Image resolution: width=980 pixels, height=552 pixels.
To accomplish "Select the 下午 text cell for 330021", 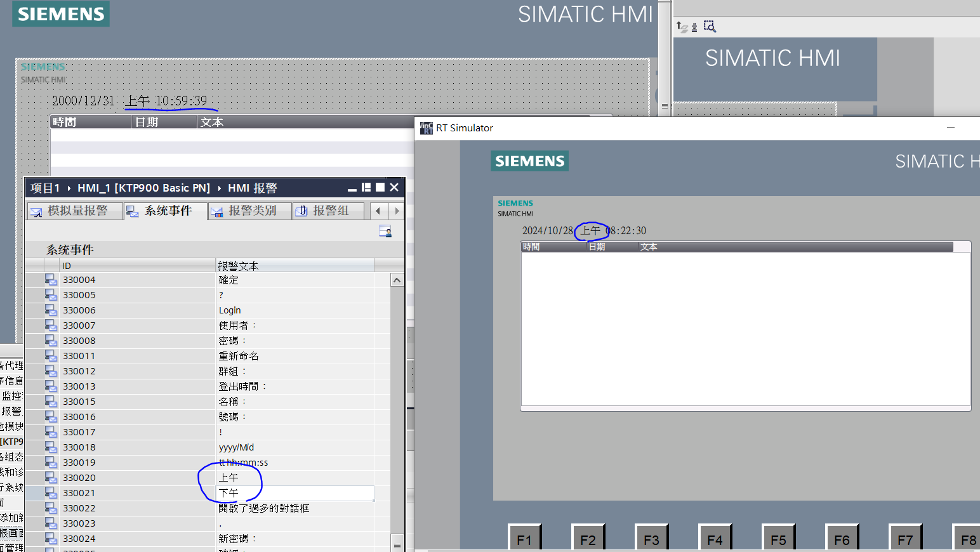I will click(295, 492).
